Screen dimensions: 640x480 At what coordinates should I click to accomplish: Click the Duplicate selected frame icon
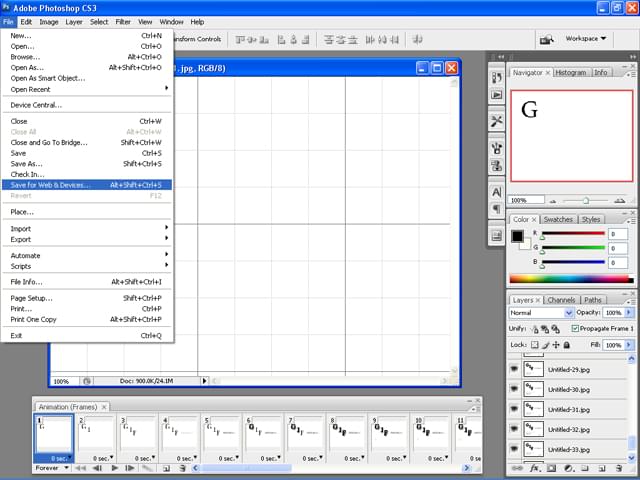[166, 468]
